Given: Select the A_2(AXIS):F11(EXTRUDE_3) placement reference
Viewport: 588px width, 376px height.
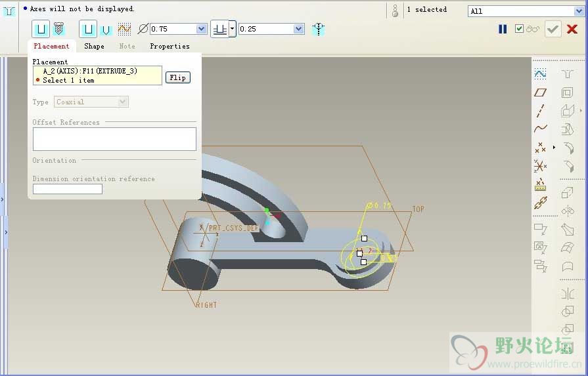Looking at the screenshot, I should [x=90, y=71].
